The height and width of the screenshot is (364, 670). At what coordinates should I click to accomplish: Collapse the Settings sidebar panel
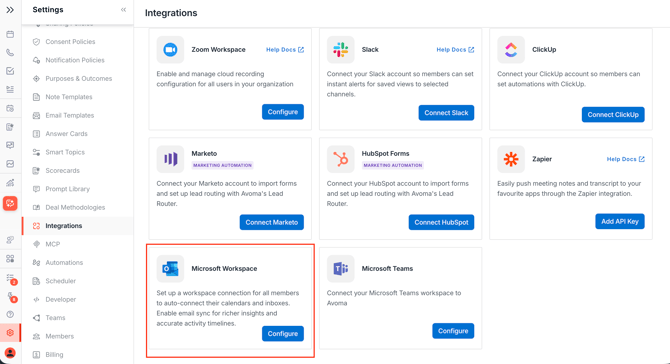(x=123, y=9)
